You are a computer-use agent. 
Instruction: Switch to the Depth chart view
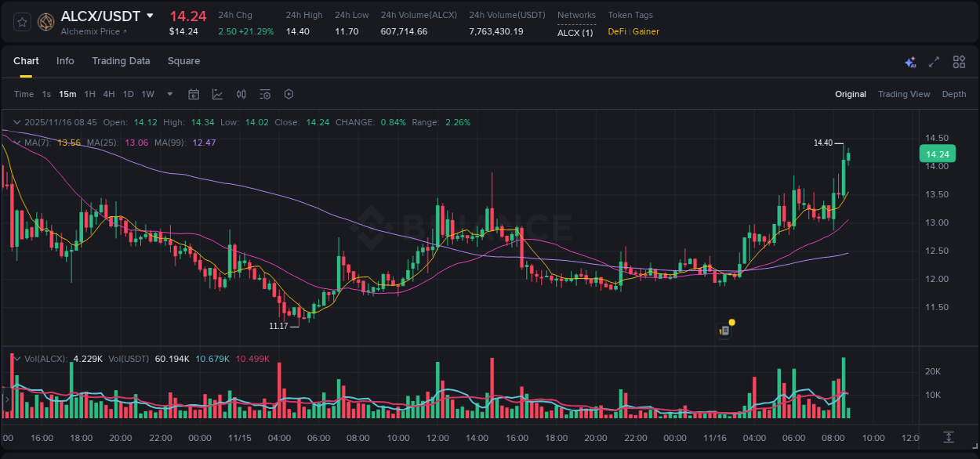pos(954,94)
